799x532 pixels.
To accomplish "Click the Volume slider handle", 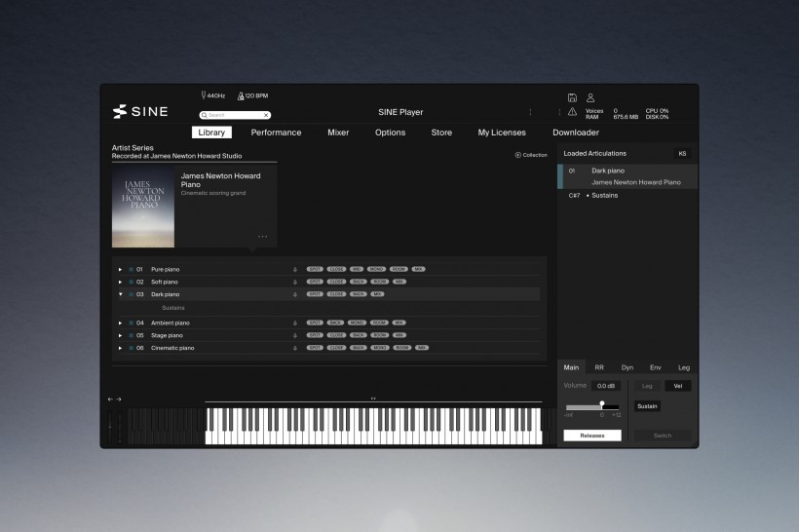I will click(602, 404).
